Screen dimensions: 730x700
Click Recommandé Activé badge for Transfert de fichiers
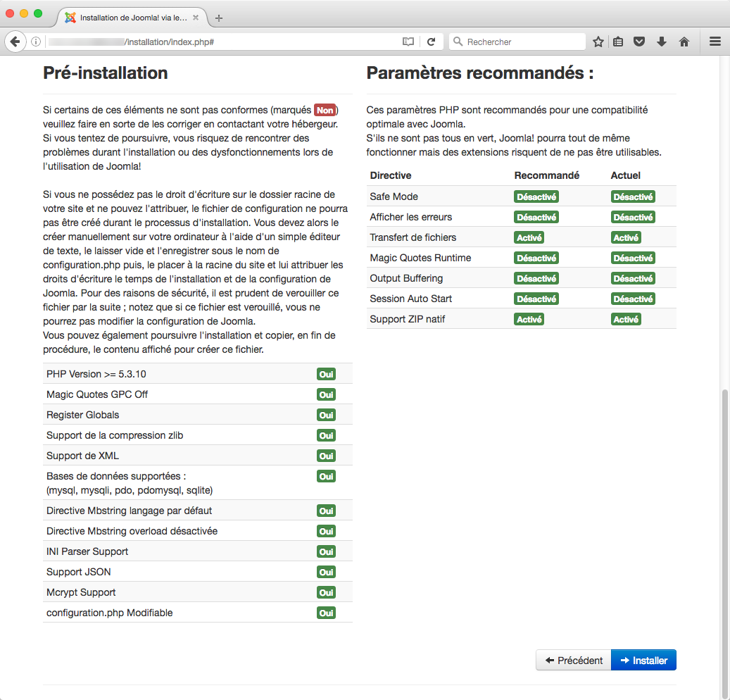(529, 238)
